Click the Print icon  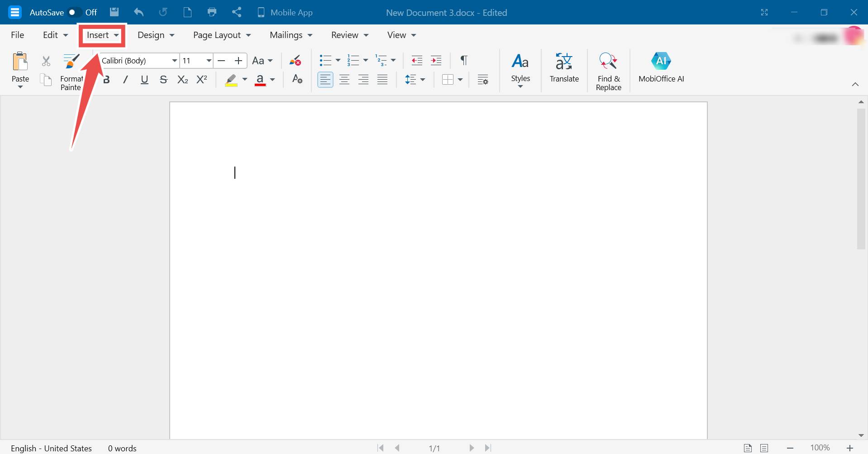point(212,12)
